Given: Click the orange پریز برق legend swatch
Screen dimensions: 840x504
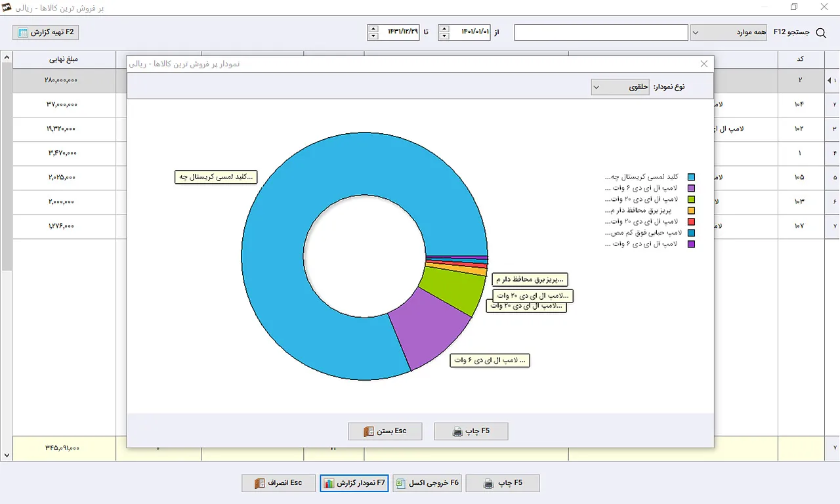Looking at the screenshot, I should pyautogui.click(x=691, y=211).
